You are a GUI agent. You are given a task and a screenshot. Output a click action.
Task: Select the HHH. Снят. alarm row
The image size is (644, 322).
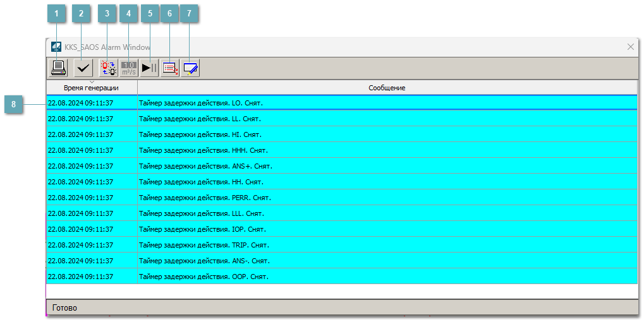pos(204,150)
